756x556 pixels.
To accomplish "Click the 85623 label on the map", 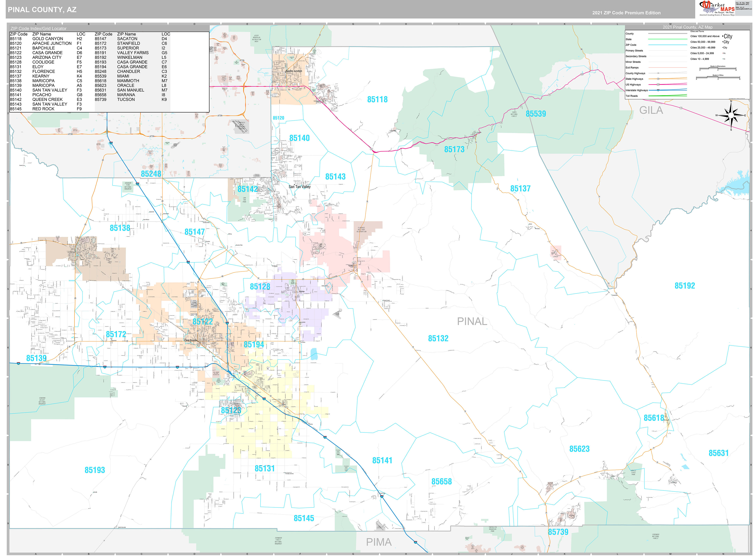I will click(x=579, y=449).
